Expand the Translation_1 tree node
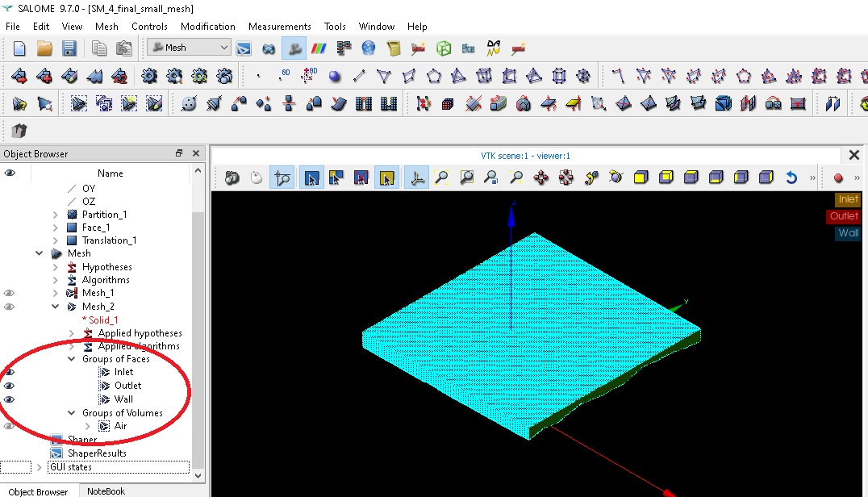Screen dimensions: 868x497 click(56, 240)
